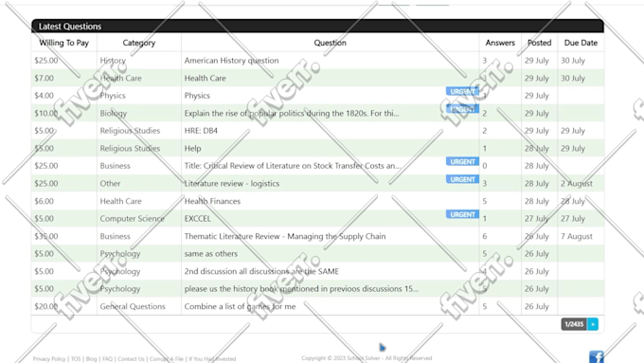Select the Biology category cell
The width and height of the screenshot is (644, 363).
(114, 113)
